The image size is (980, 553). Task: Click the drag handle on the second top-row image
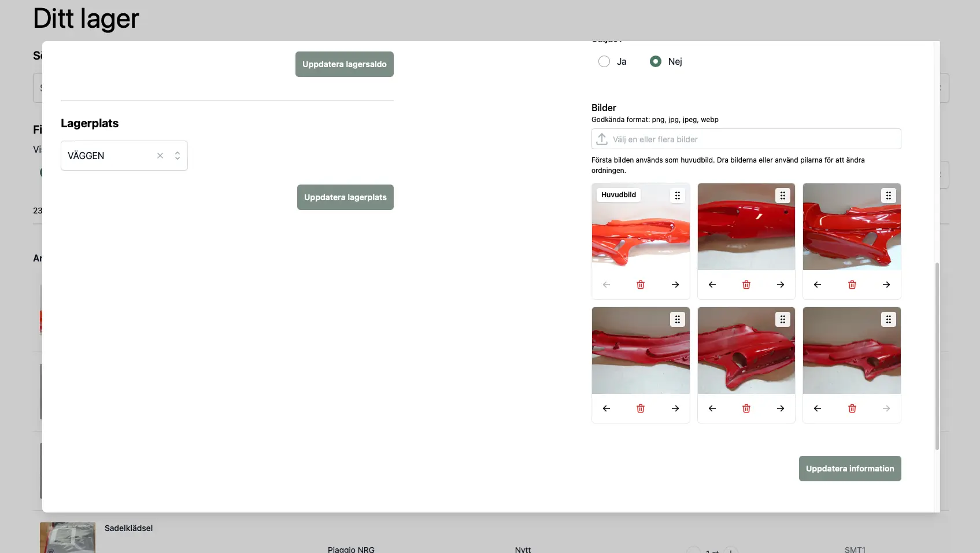(783, 196)
